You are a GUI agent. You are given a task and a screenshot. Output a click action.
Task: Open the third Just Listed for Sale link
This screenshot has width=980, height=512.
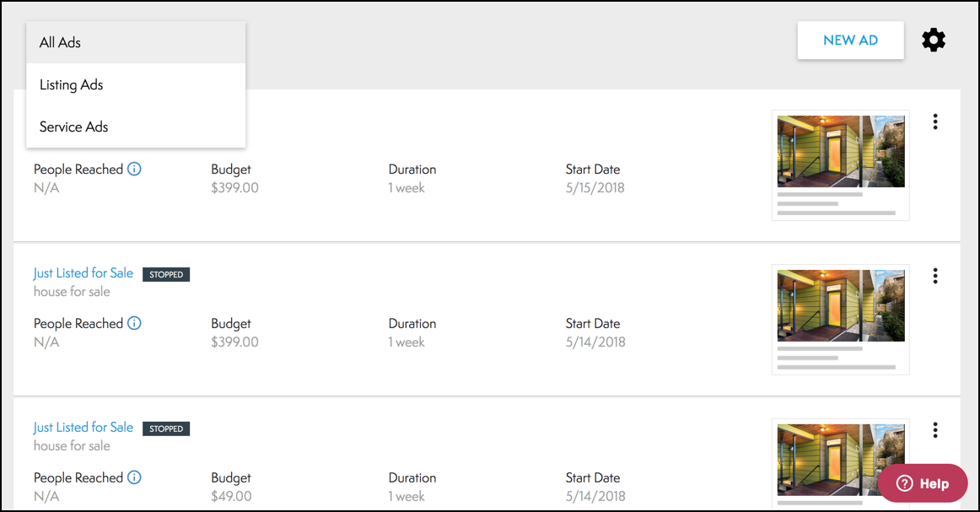click(83, 427)
